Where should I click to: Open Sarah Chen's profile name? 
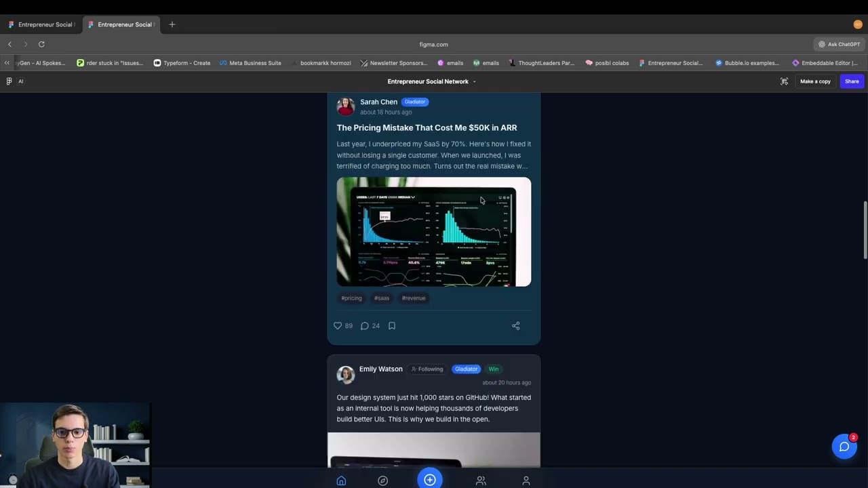click(x=378, y=102)
